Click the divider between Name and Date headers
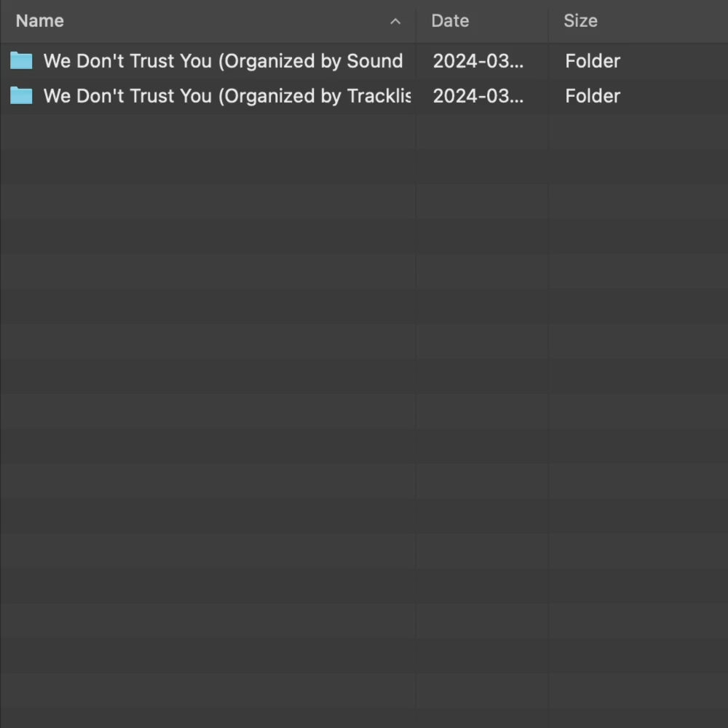 (416, 21)
